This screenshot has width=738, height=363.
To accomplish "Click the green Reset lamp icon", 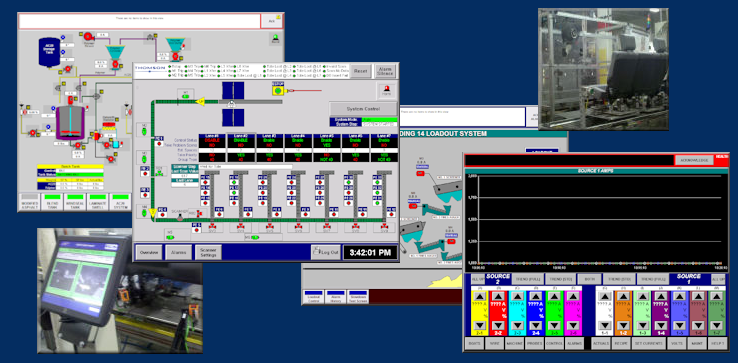I will (x=276, y=38).
